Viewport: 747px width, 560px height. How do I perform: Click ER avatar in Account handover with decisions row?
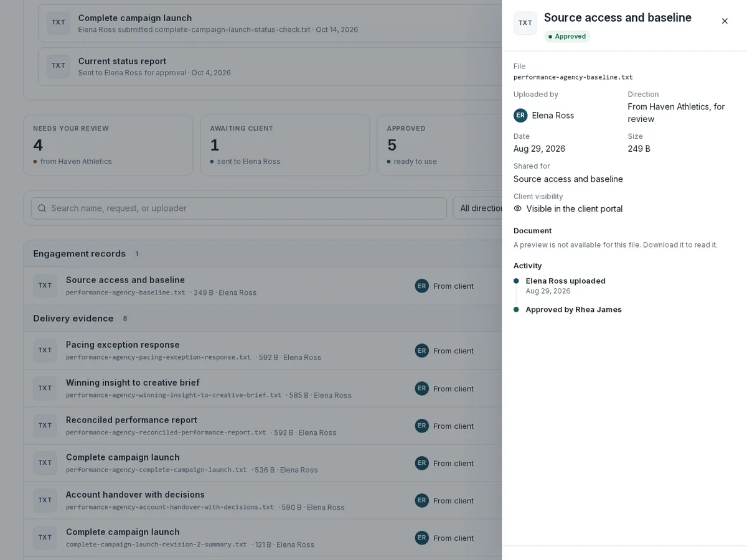point(422,500)
